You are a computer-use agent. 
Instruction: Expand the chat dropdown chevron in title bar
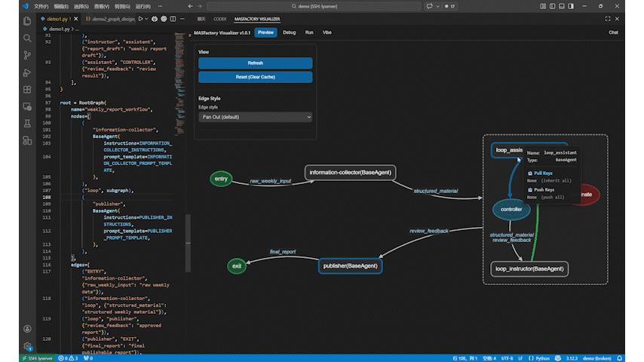(x=438, y=6)
